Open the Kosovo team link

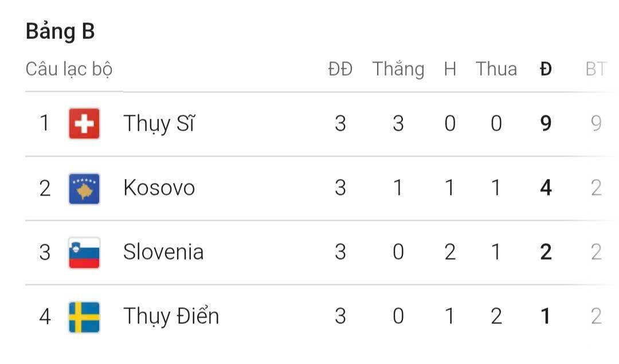[159, 188]
